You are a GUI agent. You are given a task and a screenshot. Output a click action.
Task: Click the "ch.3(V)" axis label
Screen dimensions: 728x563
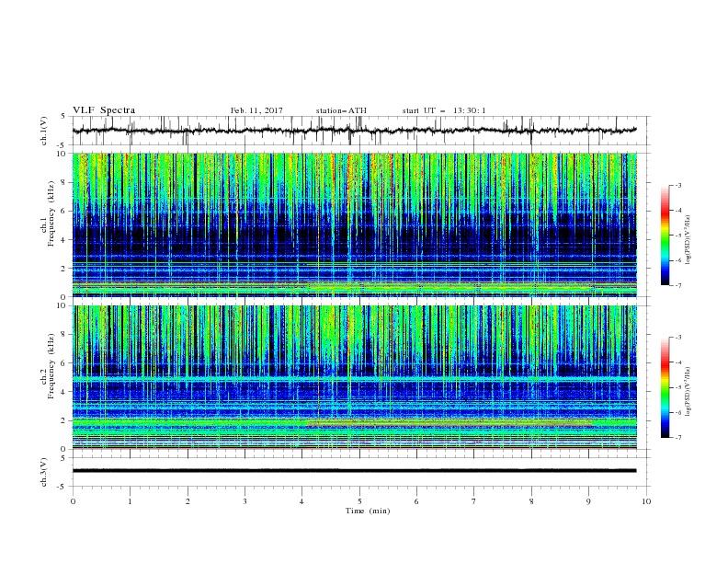click(x=44, y=472)
